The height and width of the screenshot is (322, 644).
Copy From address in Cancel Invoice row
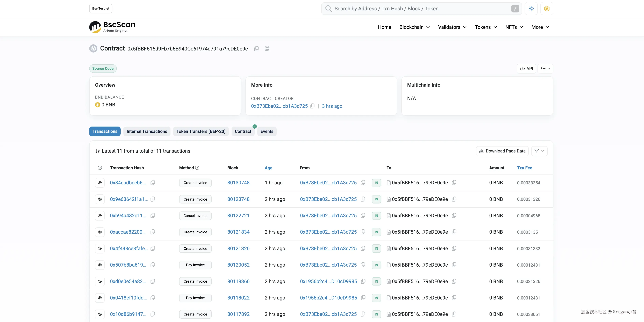[x=363, y=215]
